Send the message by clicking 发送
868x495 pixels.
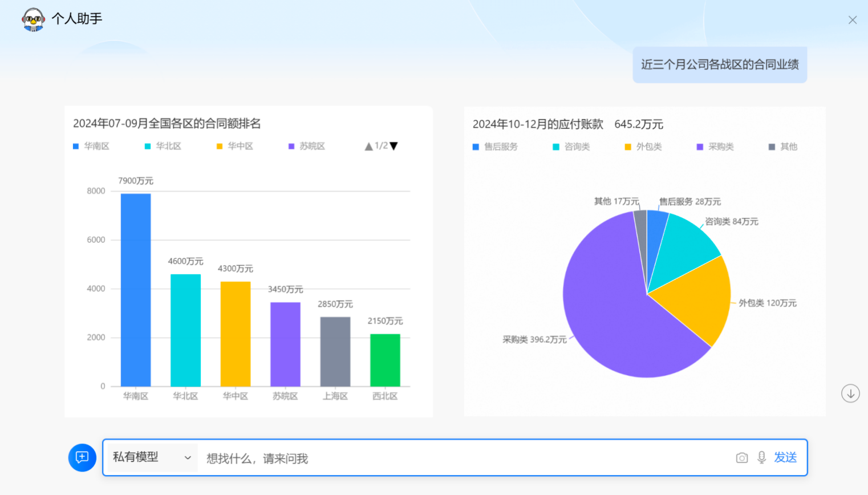point(785,457)
